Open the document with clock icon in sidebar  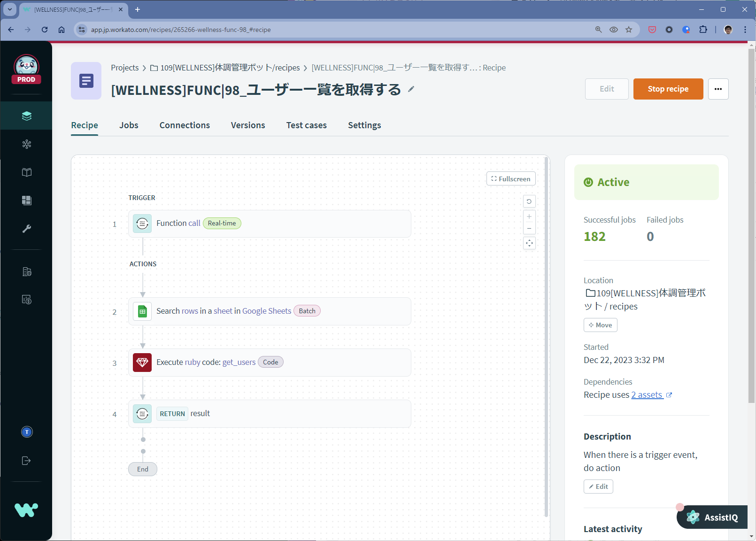coord(27,300)
